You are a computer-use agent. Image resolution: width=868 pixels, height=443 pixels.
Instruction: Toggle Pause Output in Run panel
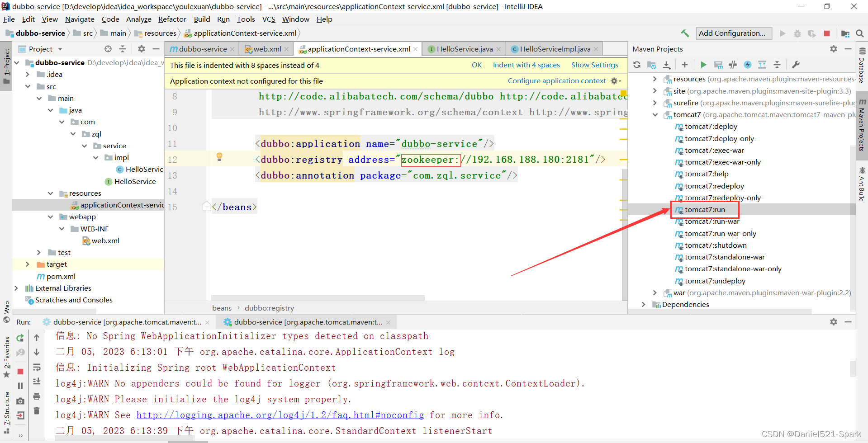tap(20, 386)
